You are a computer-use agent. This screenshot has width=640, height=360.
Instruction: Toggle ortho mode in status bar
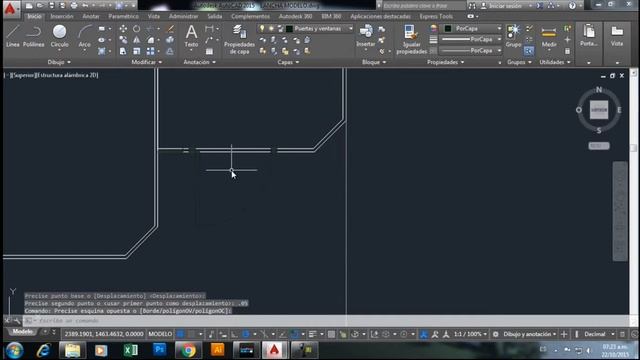(x=234, y=334)
